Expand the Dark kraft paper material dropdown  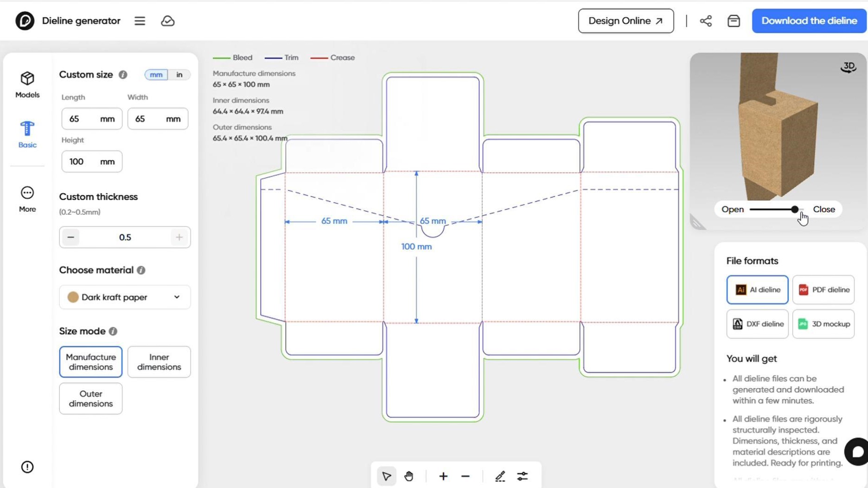(x=125, y=297)
